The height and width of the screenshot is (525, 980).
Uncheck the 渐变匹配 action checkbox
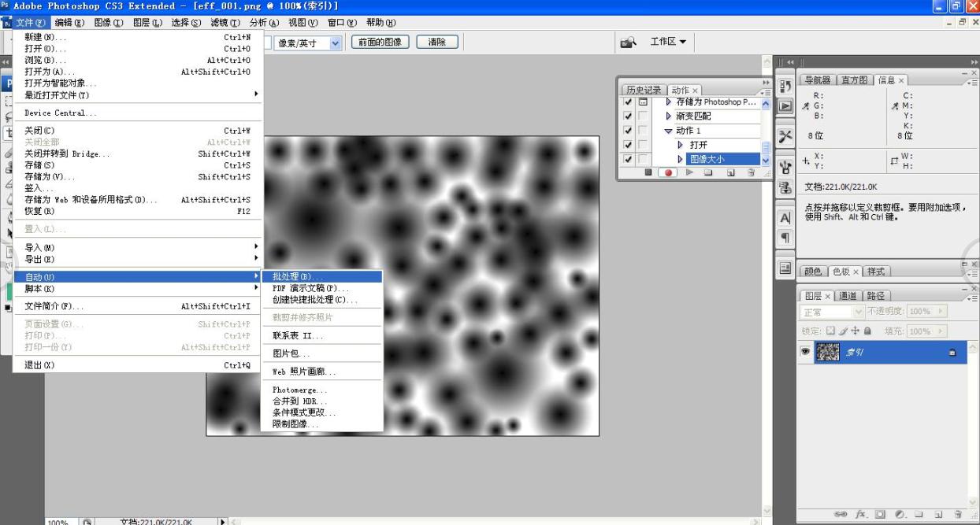coord(628,116)
